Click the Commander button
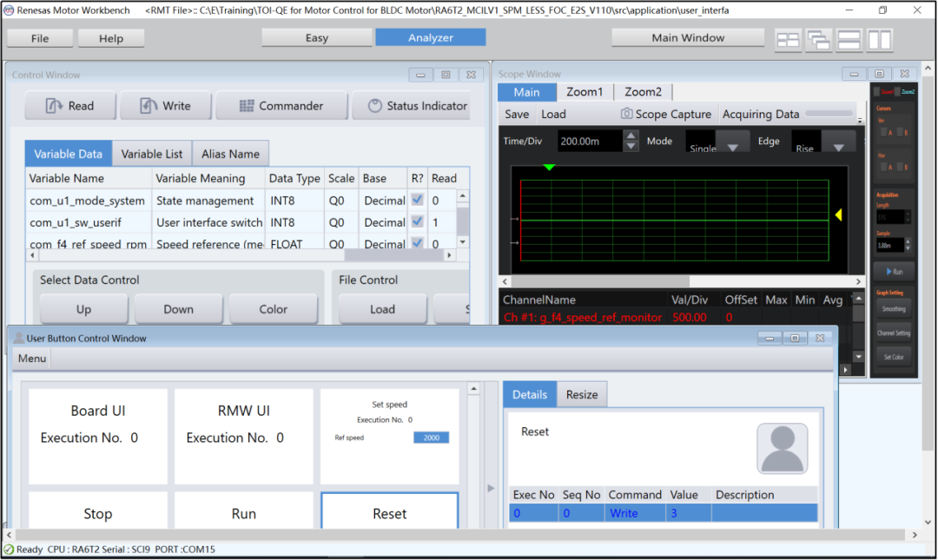Image resolution: width=938 pixels, height=560 pixels. (281, 106)
